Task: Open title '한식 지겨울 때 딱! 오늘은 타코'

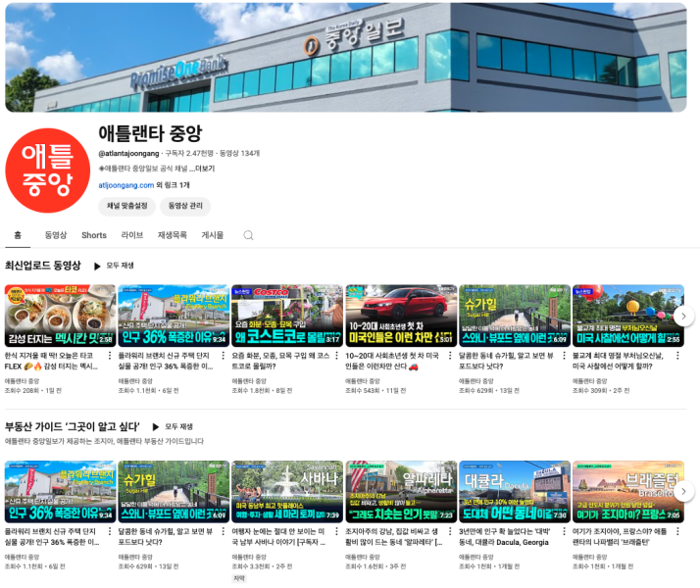Action: (x=51, y=361)
